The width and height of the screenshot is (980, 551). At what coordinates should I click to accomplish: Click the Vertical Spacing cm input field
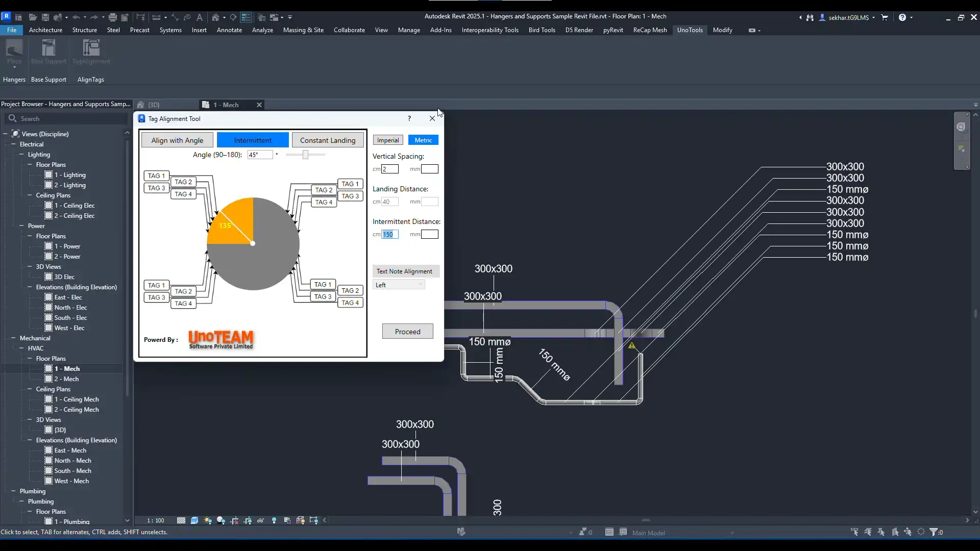point(390,169)
